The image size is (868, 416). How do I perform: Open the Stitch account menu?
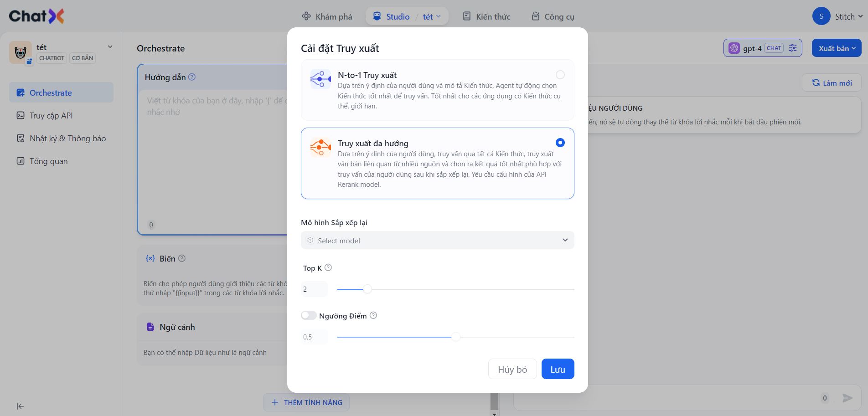tap(837, 16)
